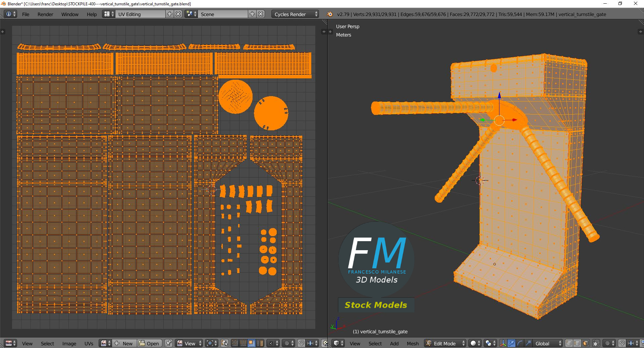Switch to UV island select mode
644x348 pixels.
[x=260, y=343]
